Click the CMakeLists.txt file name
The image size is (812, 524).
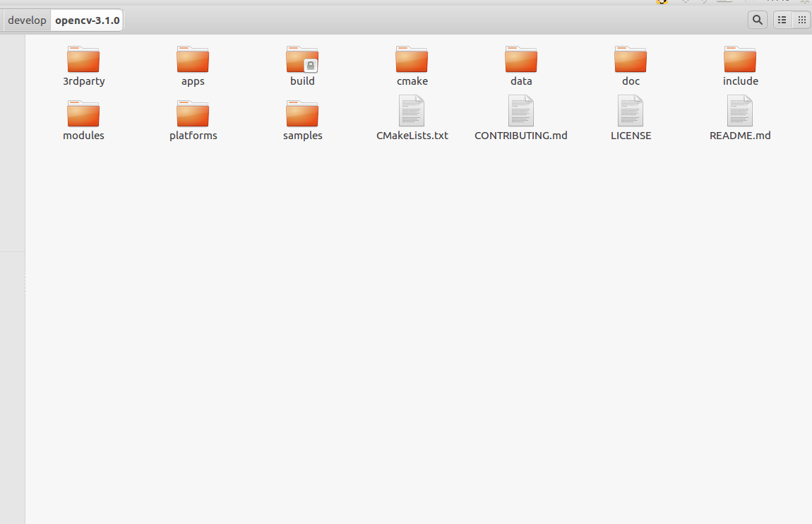pyautogui.click(x=412, y=136)
